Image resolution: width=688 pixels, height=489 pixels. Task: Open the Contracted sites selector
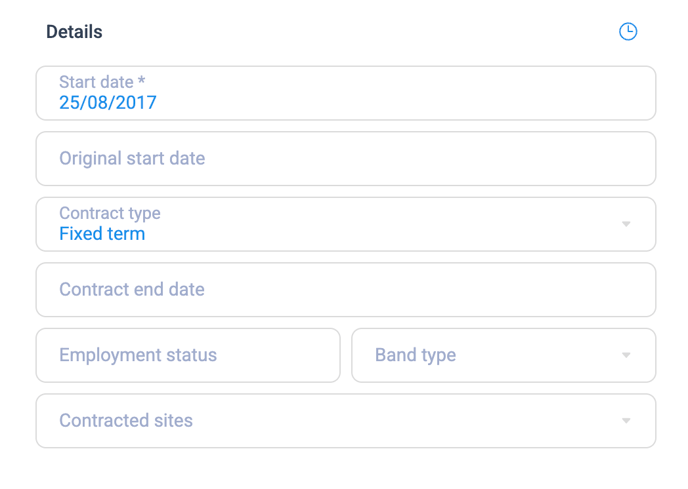pos(346,421)
